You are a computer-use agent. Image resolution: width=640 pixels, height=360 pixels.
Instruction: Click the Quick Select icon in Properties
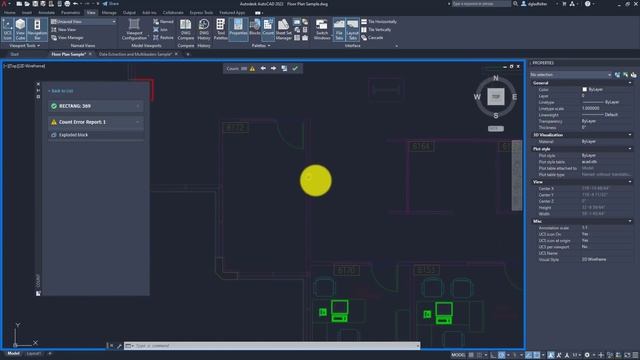point(633,75)
